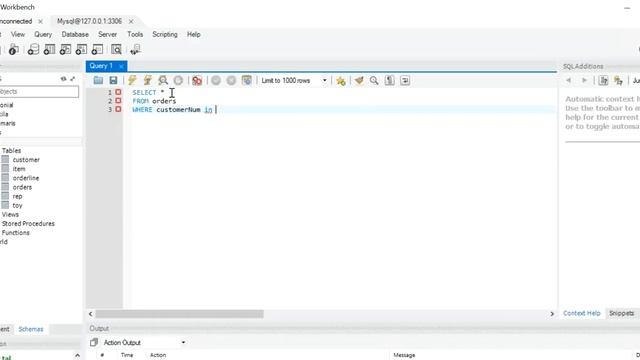Image resolution: width=640 pixels, height=360 pixels.
Task: Create a new stored procedure icon
Action: 81,50
